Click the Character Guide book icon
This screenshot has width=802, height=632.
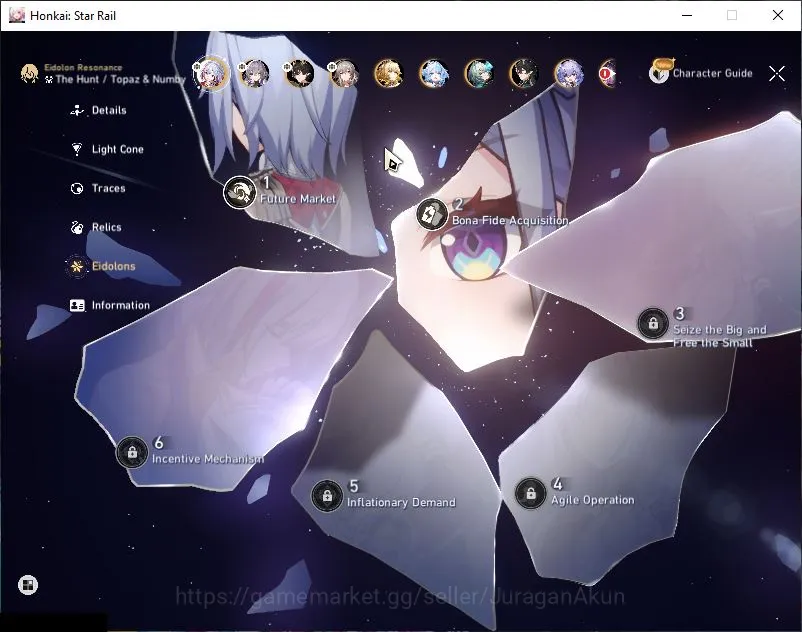pos(659,72)
